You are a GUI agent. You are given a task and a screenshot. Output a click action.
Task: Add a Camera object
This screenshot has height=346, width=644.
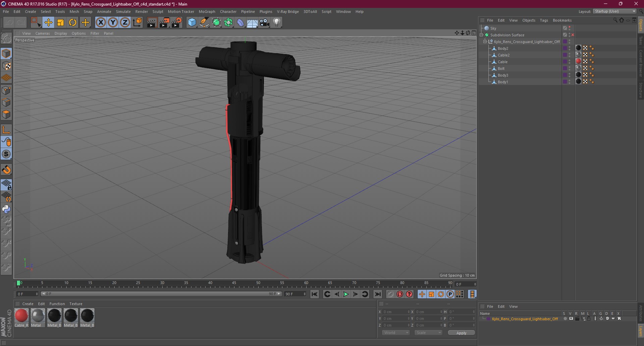point(264,22)
